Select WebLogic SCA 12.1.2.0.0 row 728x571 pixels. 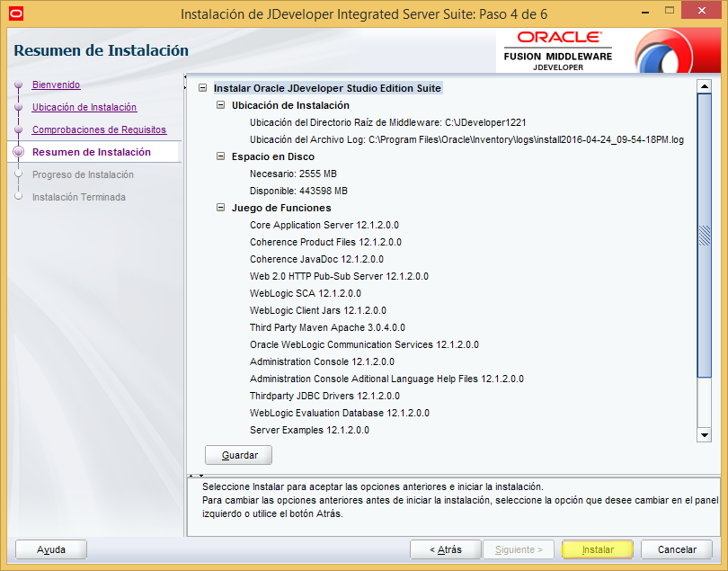pyautogui.click(x=305, y=293)
